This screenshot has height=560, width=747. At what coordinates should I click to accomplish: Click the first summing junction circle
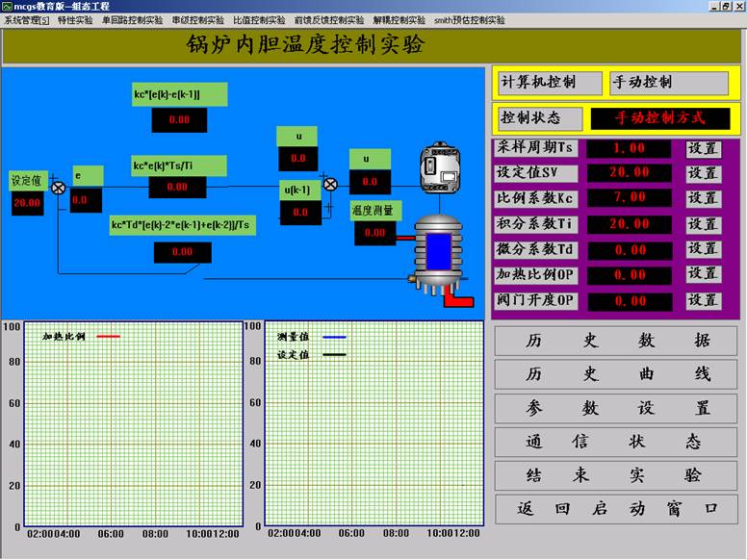pos(58,187)
